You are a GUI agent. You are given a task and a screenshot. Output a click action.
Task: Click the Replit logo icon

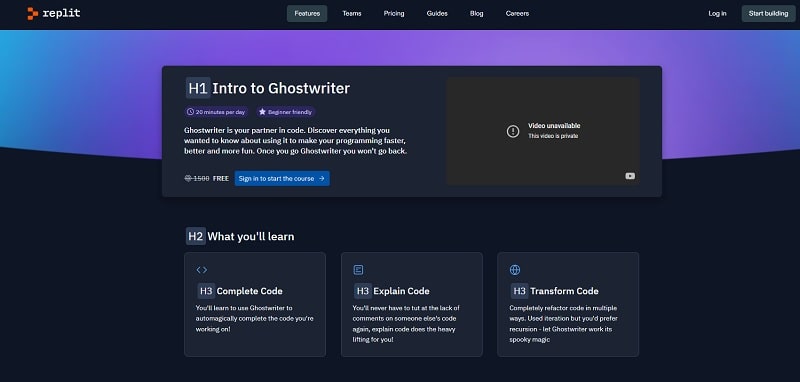[x=33, y=14]
